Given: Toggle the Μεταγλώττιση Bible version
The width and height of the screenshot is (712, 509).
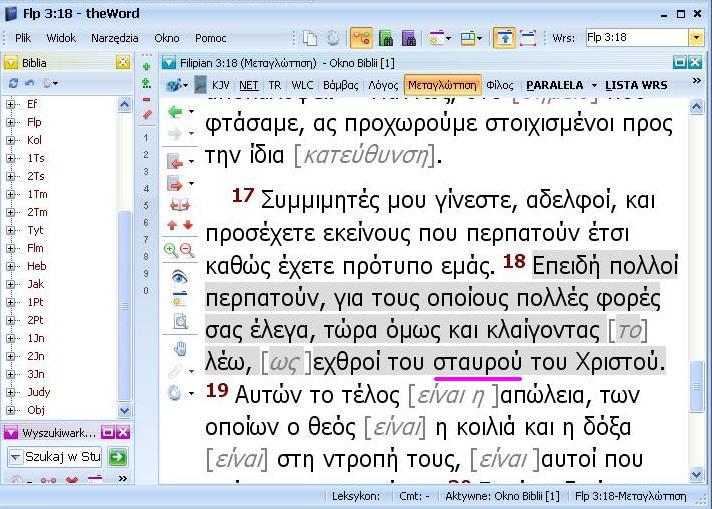Looking at the screenshot, I should click(x=442, y=85).
